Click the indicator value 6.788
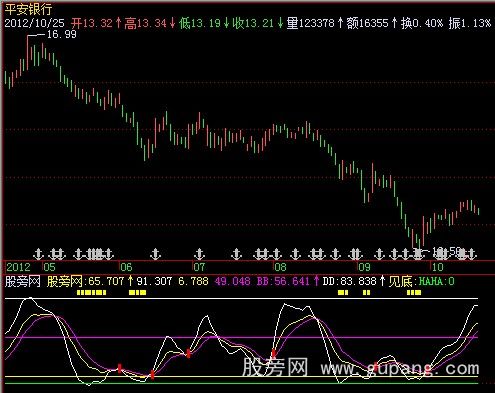This screenshot has width=495, height=393. [193, 282]
